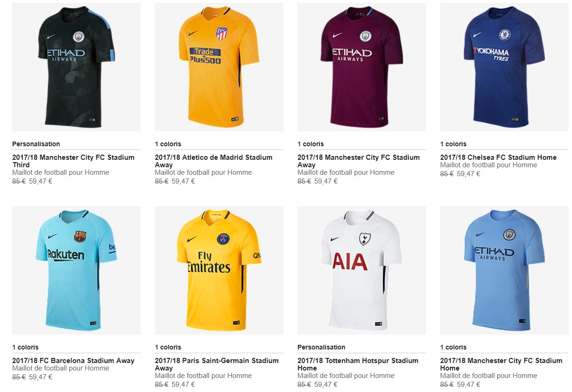
Task: Open the black Manchester City Third jersey image
Action: point(76,67)
